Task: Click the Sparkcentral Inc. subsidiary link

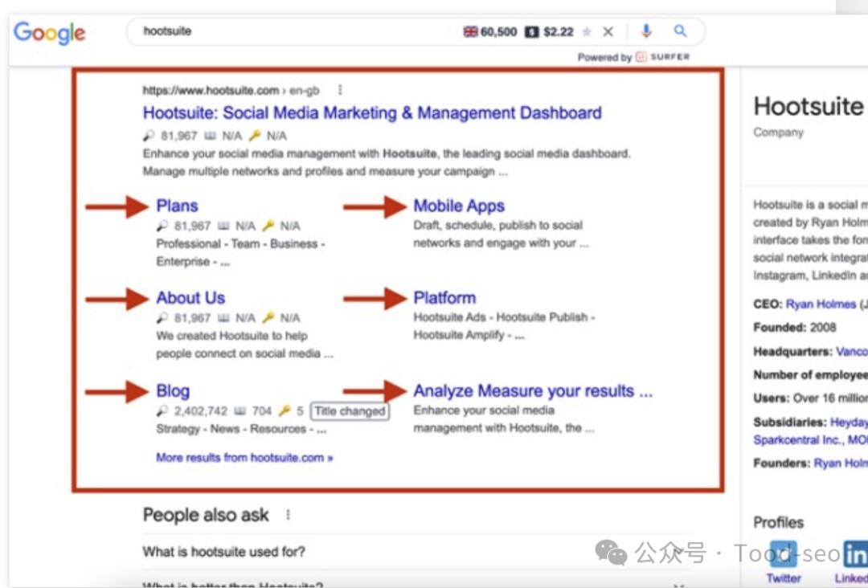Action: (x=798, y=439)
